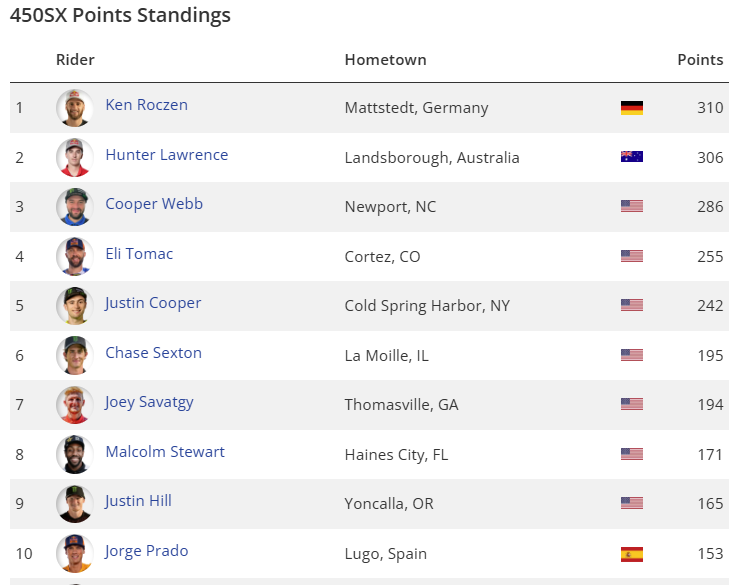Click the US flag in Justin Hill's row
This screenshot has height=585, width=740.
(631, 504)
